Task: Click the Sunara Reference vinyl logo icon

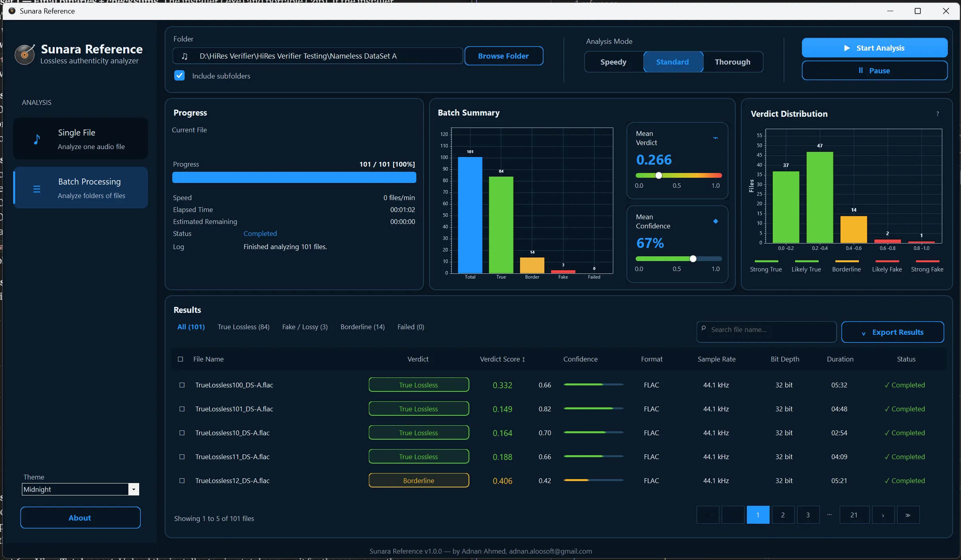Action: click(25, 55)
